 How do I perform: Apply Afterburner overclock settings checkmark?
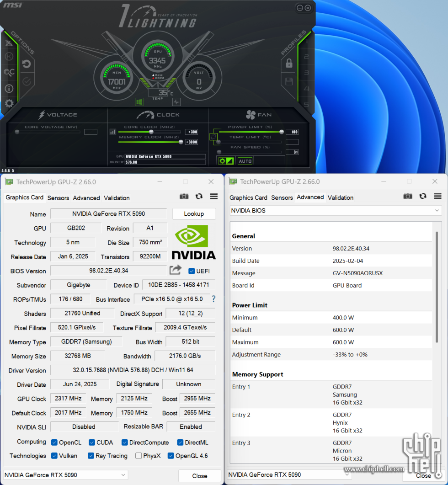tap(27, 81)
